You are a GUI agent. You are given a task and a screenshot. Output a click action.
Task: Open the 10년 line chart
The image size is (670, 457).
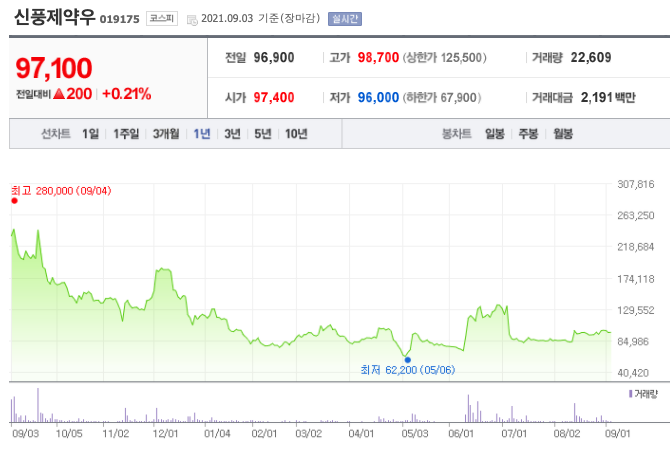point(296,134)
